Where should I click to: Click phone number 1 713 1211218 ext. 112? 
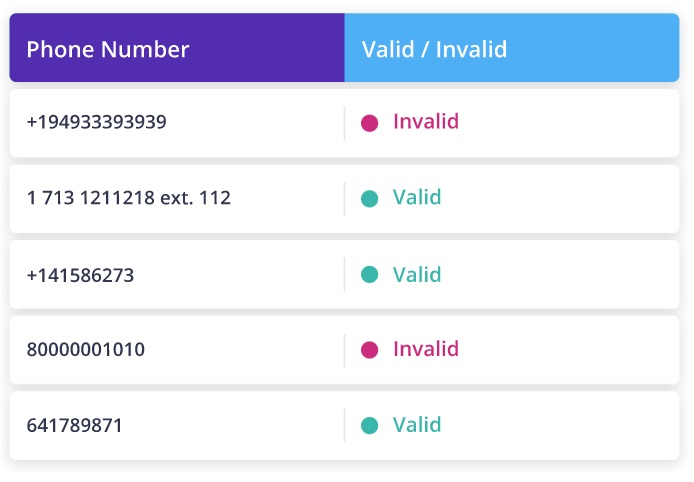pyautogui.click(x=129, y=198)
